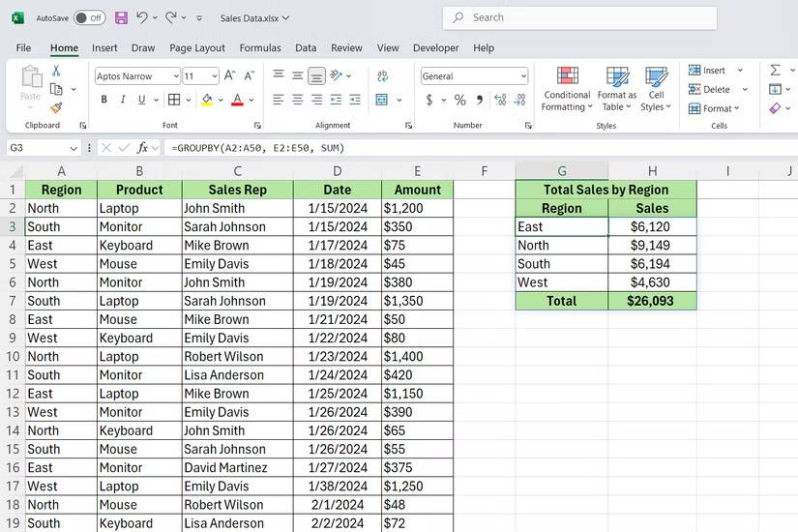The image size is (798, 532).
Task: Switch to the Developer tab
Action: click(435, 47)
